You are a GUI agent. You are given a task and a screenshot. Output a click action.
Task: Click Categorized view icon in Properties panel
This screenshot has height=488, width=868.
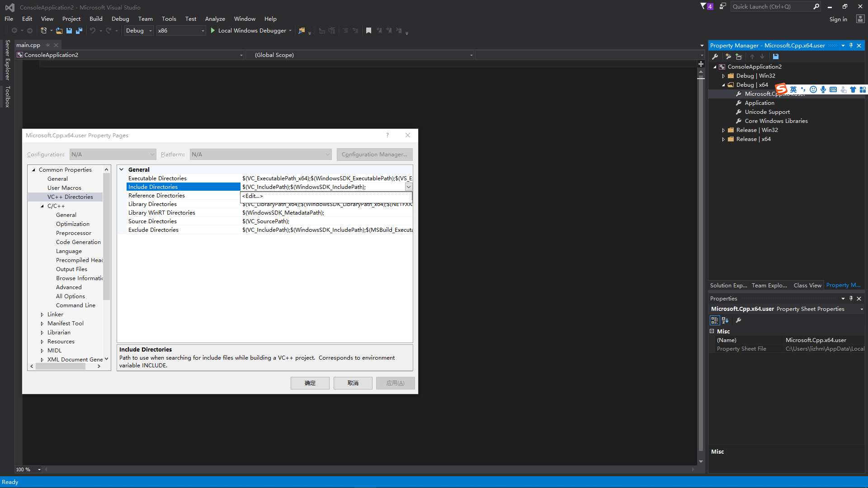point(715,320)
